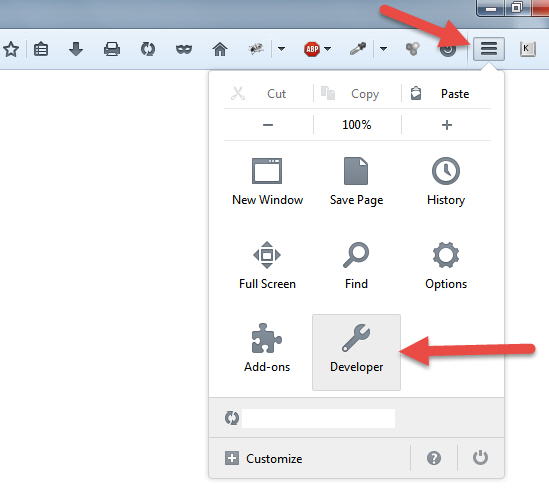Screen dimensions: 549x495
Task: Expand the Adblock Plus dropdown arrow
Action: coord(327,49)
